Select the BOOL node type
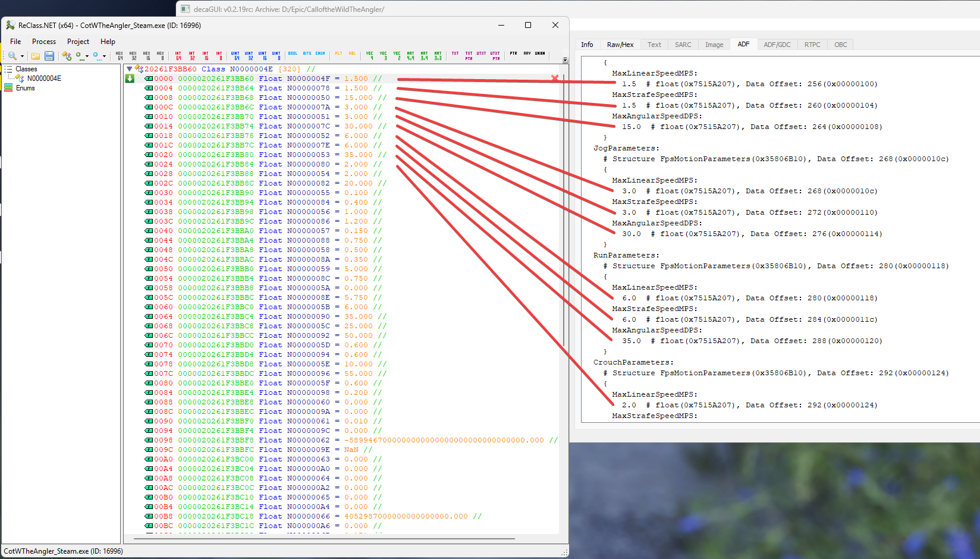This screenshot has height=559, width=980. click(293, 54)
